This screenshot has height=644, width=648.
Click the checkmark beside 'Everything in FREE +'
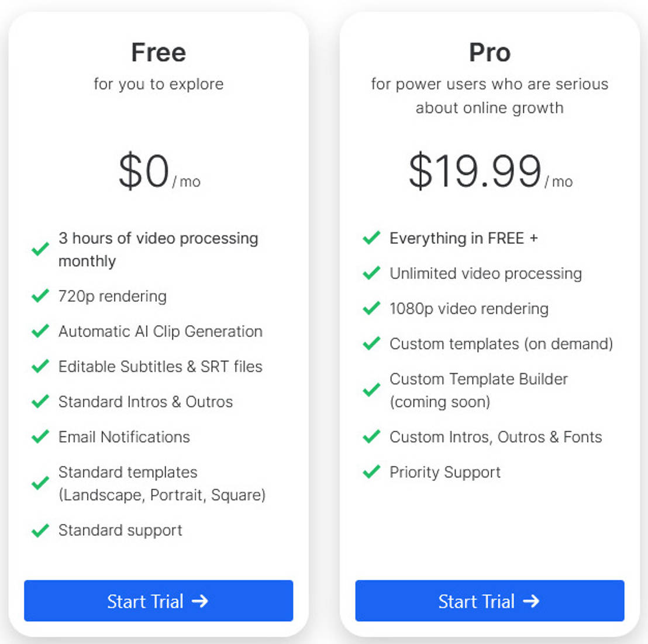click(x=371, y=237)
